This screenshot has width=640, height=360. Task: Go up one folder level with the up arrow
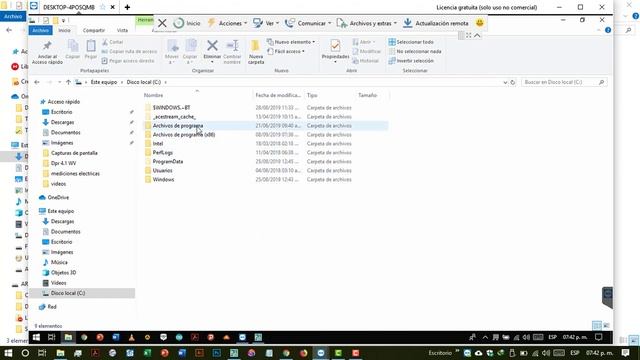click(68, 82)
